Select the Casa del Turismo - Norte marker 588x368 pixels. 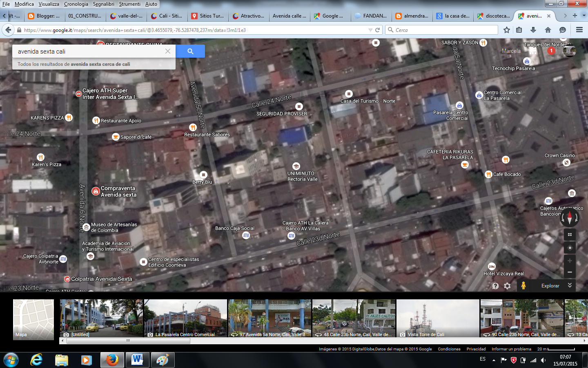[x=349, y=94]
